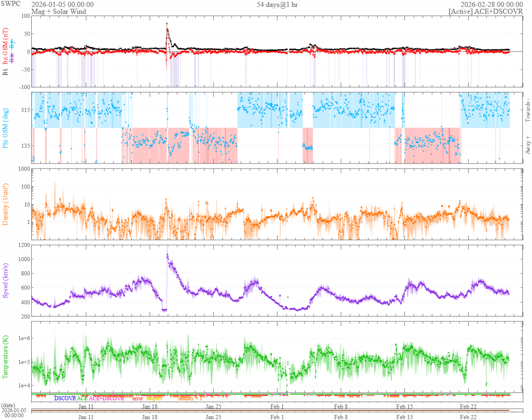Enable the struck-through By series
The image size is (532, 420).
coord(12,44)
